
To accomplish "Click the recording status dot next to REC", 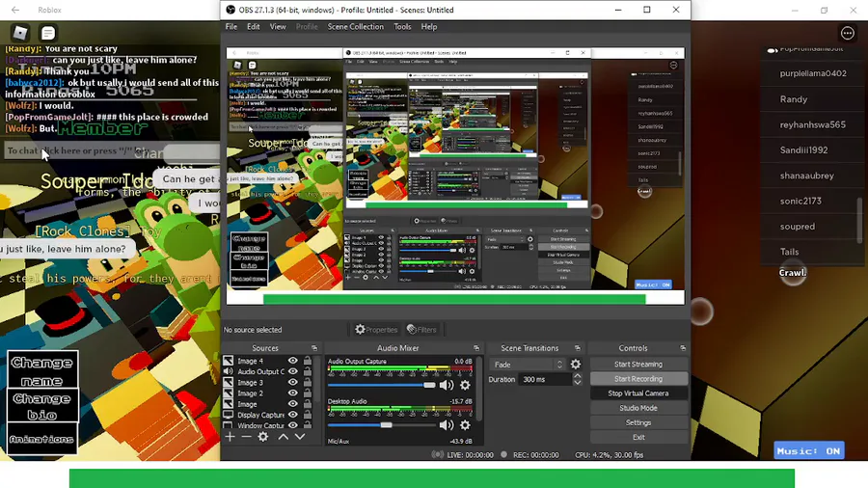I will (x=503, y=455).
